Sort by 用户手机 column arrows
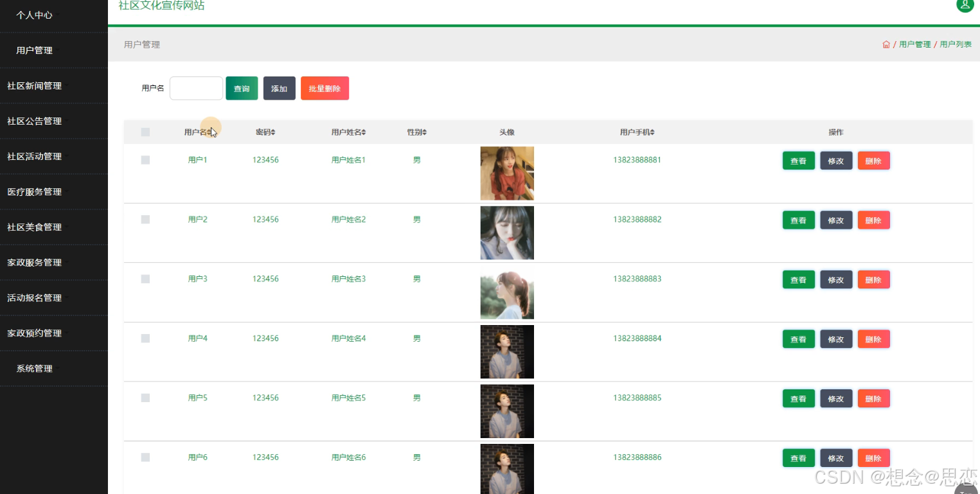This screenshot has width=980, height=494. pyautogui.click(x=652, y=132)
